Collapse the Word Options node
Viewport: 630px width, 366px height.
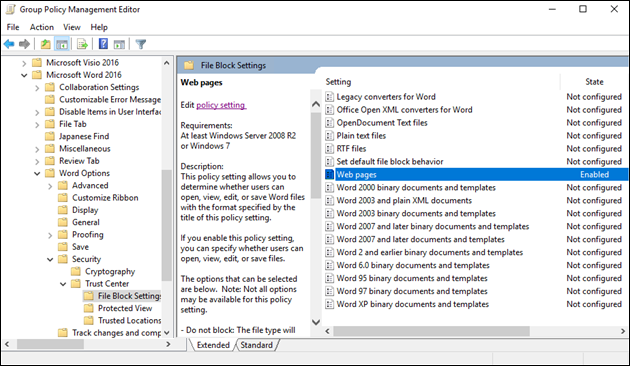point(37,174)
